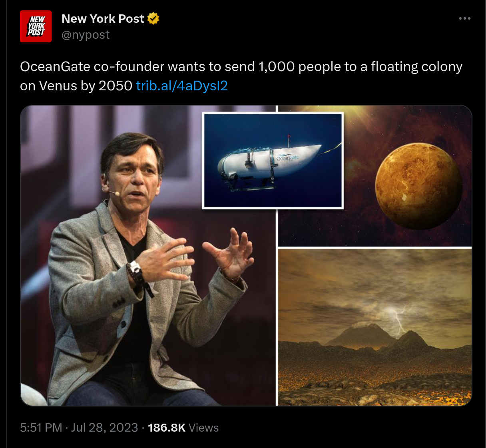
Task: Click the man's headset microphone
Action: [115, 193]
